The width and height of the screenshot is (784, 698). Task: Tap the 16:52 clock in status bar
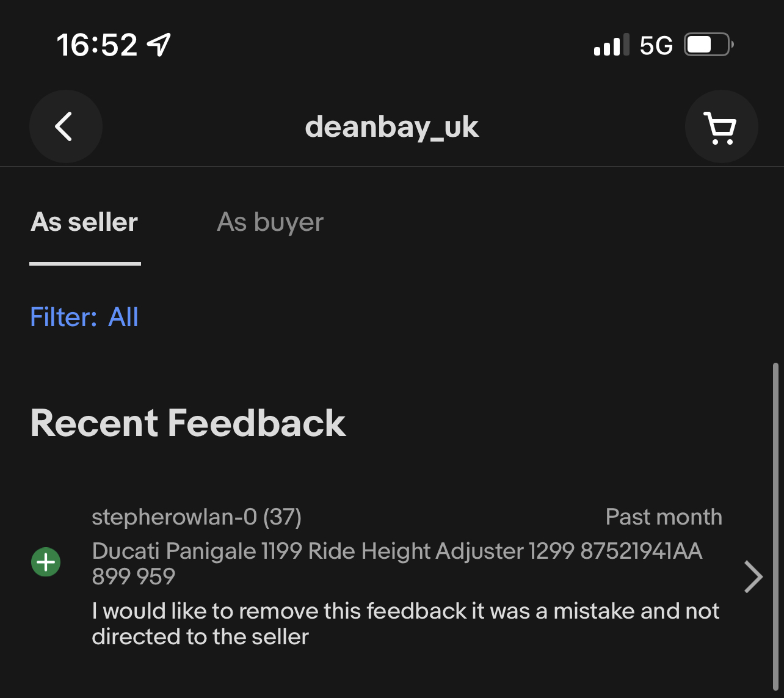point(97,45)
